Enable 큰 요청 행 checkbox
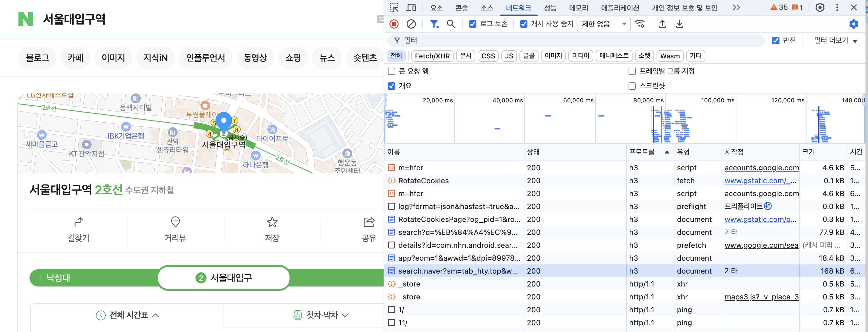Screen dimensions: 868x332 point(392,71)
